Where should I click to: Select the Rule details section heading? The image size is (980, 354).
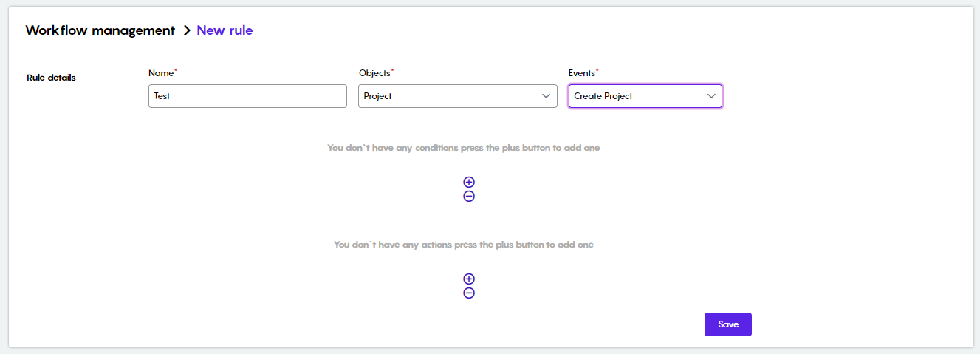(51, 78)
